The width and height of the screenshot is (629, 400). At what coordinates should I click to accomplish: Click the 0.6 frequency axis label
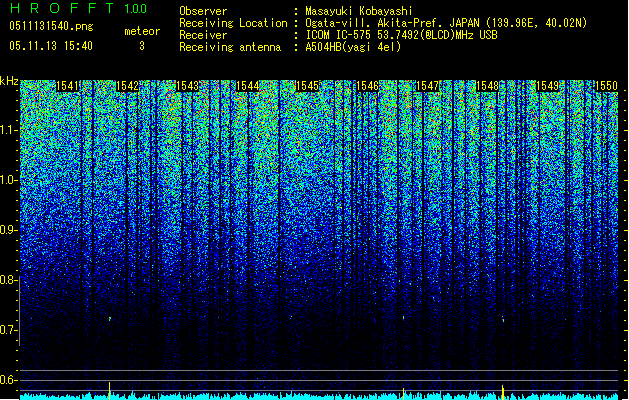(8, 380)
